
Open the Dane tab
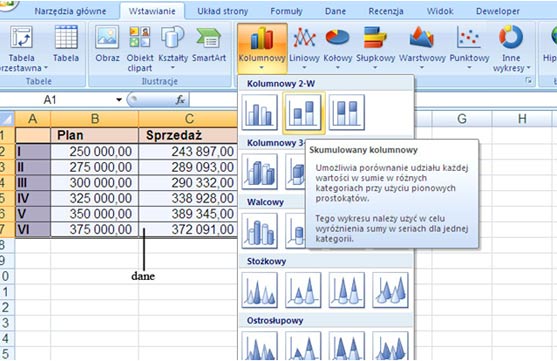(335, 11)
